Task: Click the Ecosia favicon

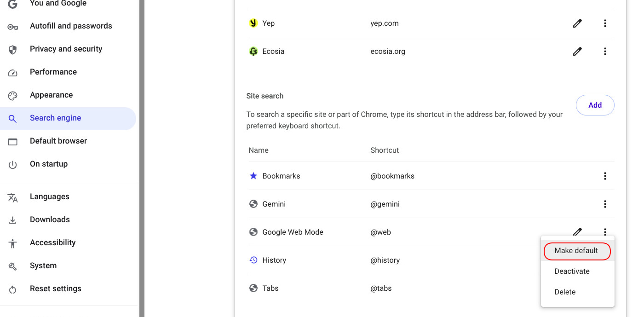Action: 253,51
